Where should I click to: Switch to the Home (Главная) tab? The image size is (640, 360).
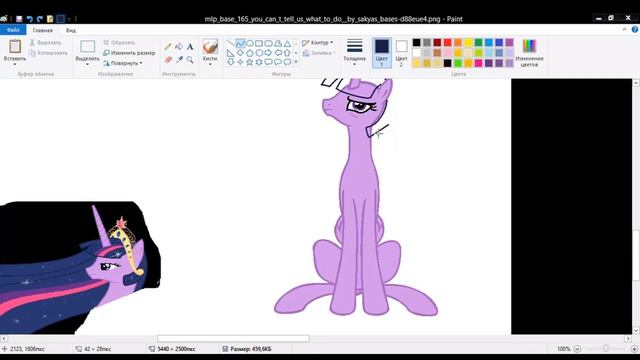click(x=42, y=30)
